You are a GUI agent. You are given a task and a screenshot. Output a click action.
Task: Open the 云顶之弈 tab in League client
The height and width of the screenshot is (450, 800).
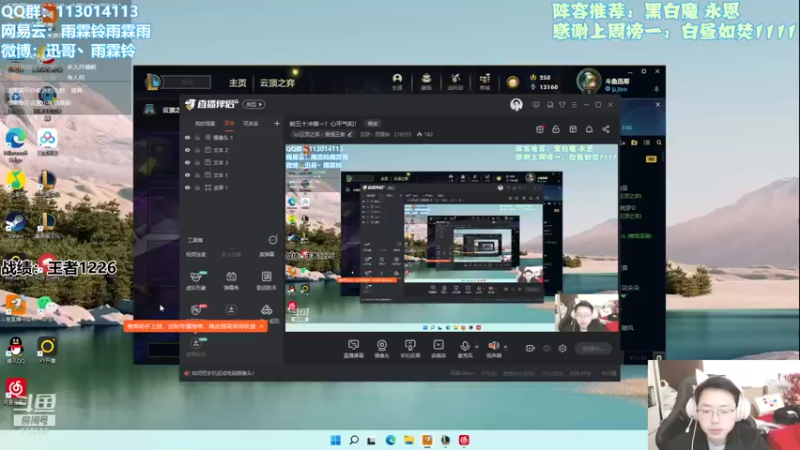pos(277,83)
